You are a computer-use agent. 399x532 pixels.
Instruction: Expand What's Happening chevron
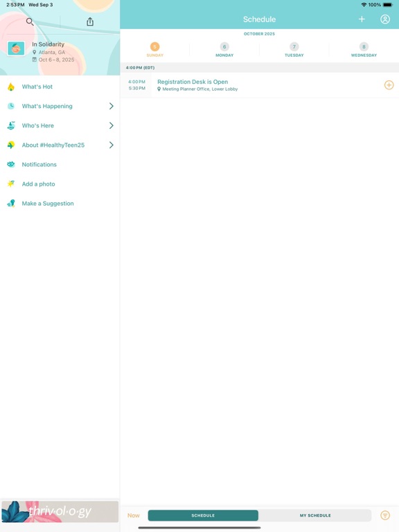112,106
